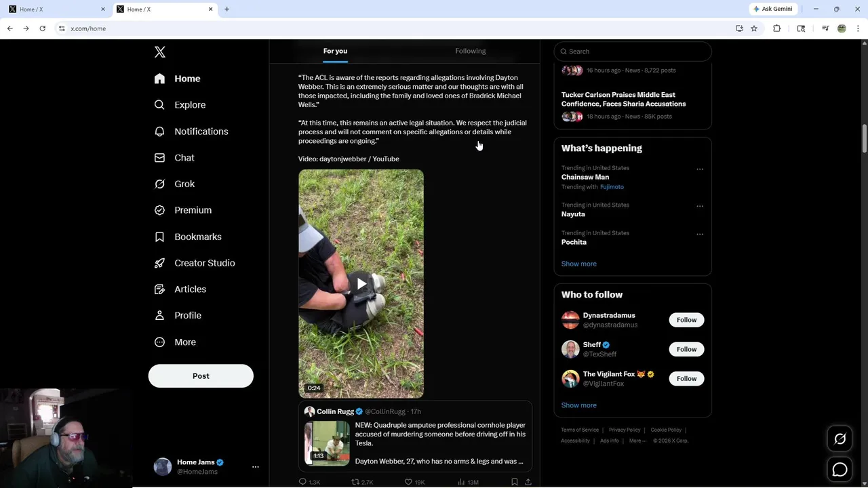Show more under Who to follow
Viewport: 868px width, 488px height.
(x=578, y=405)
